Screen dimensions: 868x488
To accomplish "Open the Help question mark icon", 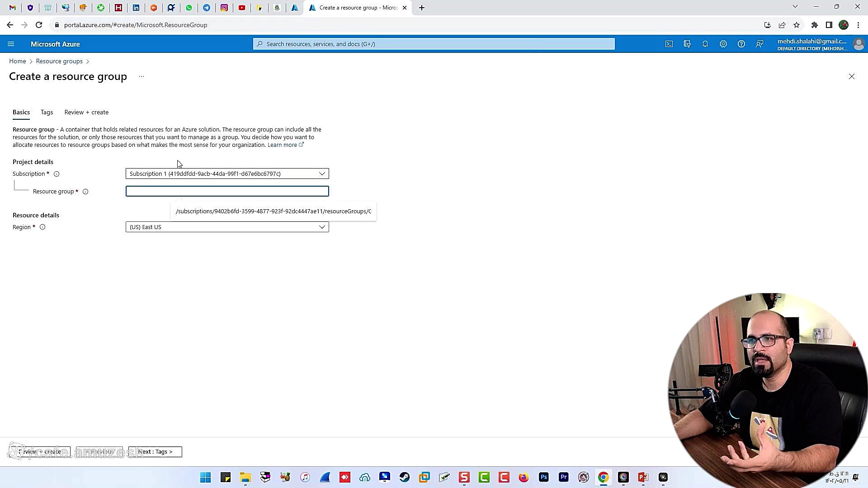I will [741, 44].
